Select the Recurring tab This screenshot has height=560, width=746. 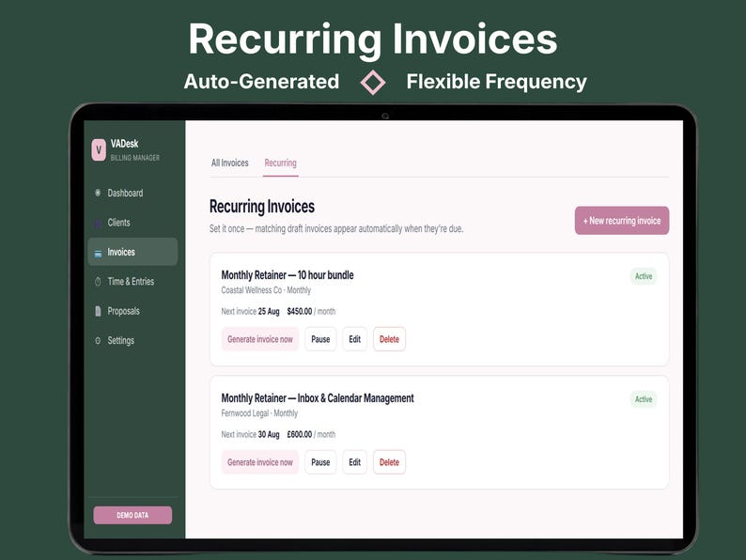point(280,163)
